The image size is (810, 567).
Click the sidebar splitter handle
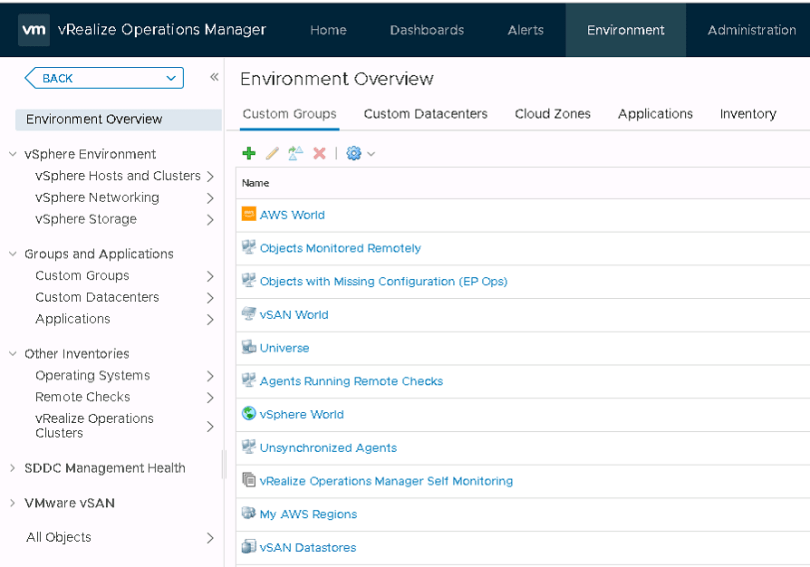coord(224,464)
